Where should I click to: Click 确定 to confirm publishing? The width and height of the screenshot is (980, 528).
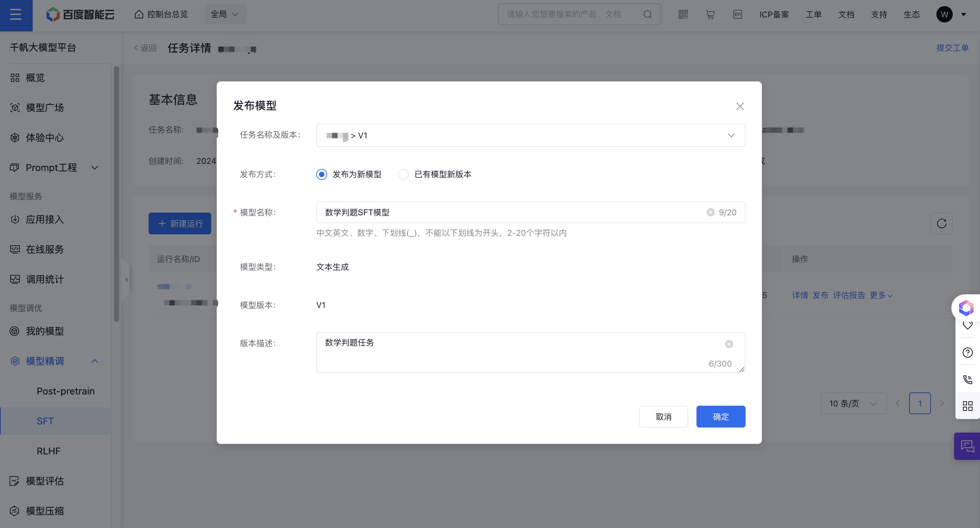point(721,417)
